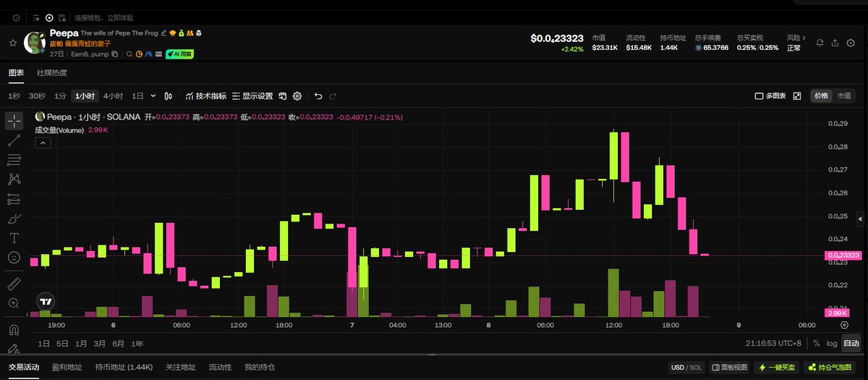The width and height of the screenshot is (868, 380).
Task: Toggle the USD / SOL currency switch
Action: click(x=686, y=367)
